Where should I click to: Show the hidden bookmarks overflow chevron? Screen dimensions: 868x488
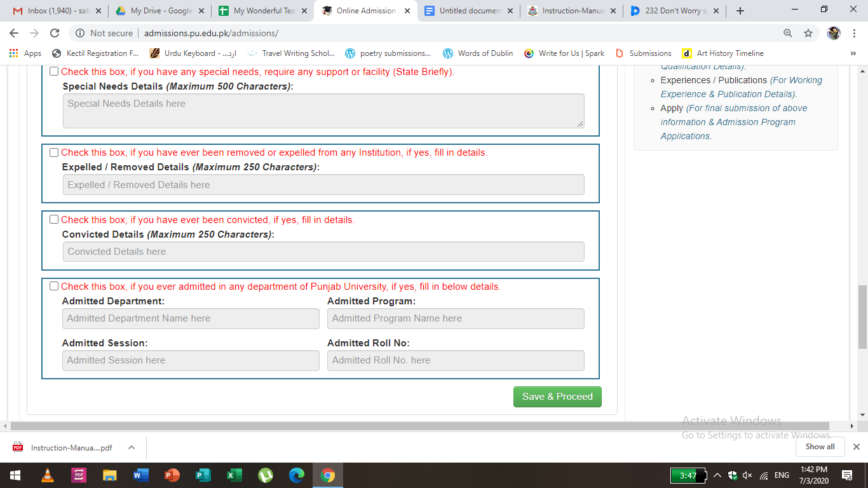(x=853, y=53)
